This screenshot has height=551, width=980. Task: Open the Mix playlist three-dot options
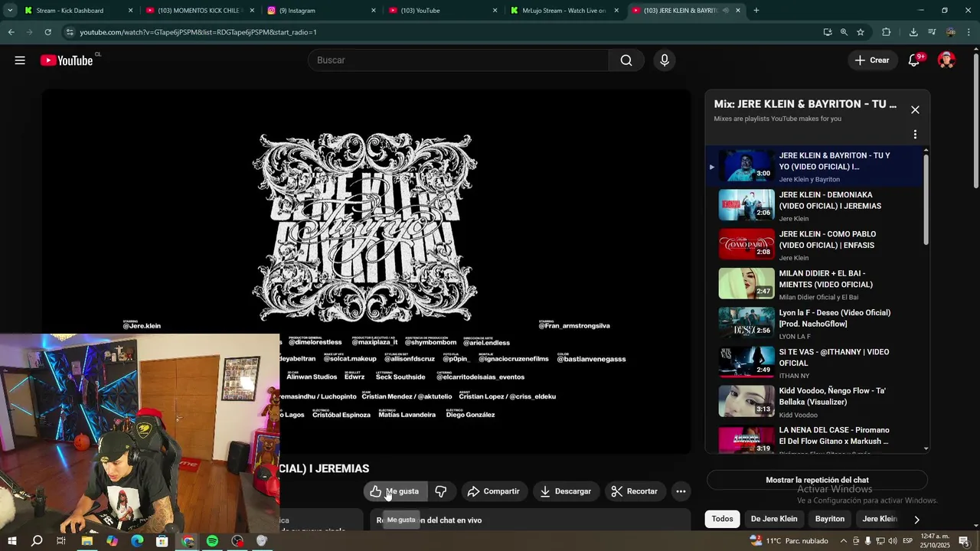point(915,135)
